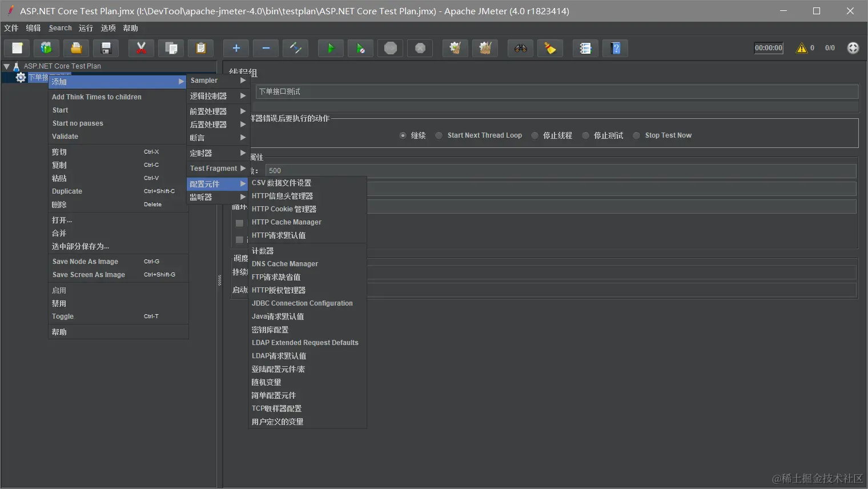
Task: Click the thread group gear icon in tree
Action: (x=21, y=77)
